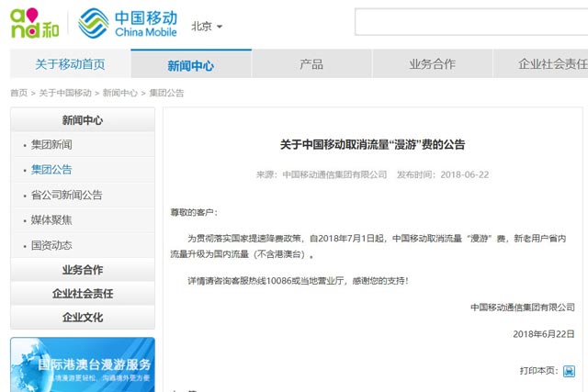
Task: Open 集团新闻 in the sidebar
Action: (51, 145)
